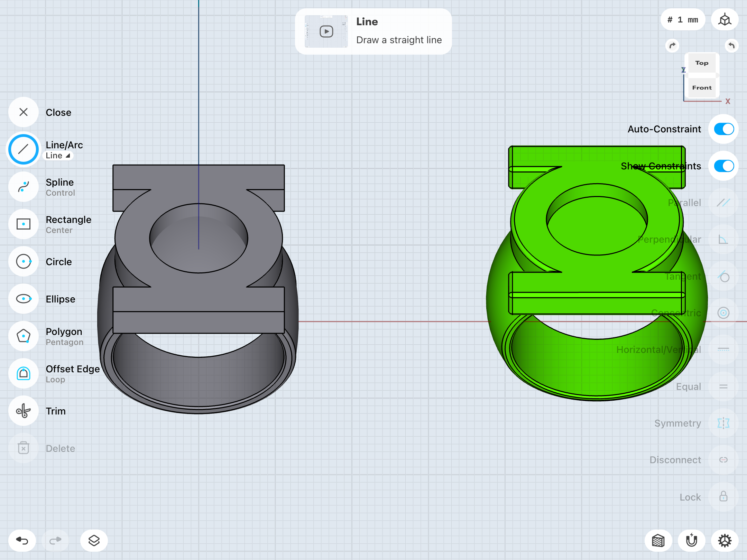Viewport: 747px width, 560px height.
Task: Switch to Top view on view cube
Action: coord(702,63)
